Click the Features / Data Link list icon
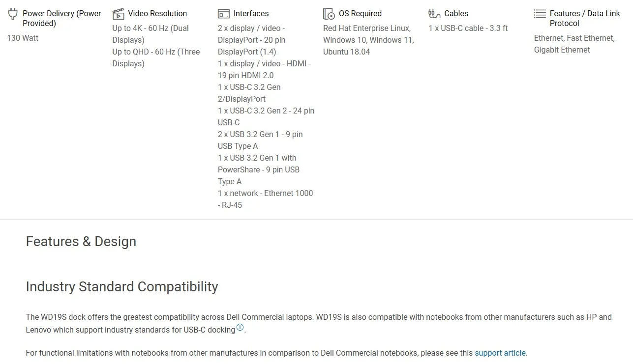633x364 pixels. pyautogui.click(x=540, y=14)
